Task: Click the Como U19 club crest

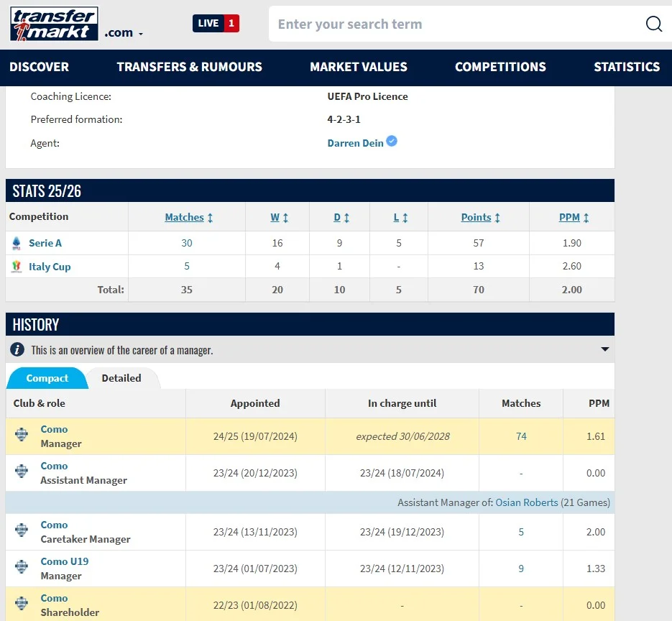Action: 22,569
